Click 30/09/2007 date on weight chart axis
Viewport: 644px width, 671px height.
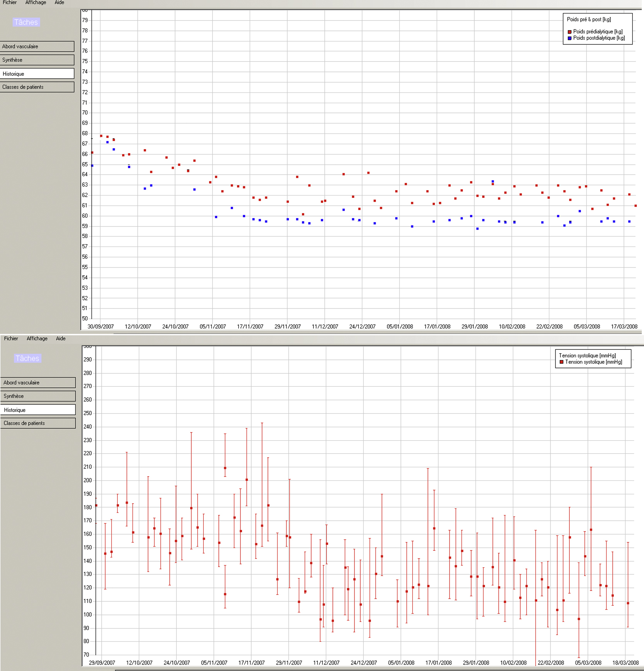(x=101, y=327)
